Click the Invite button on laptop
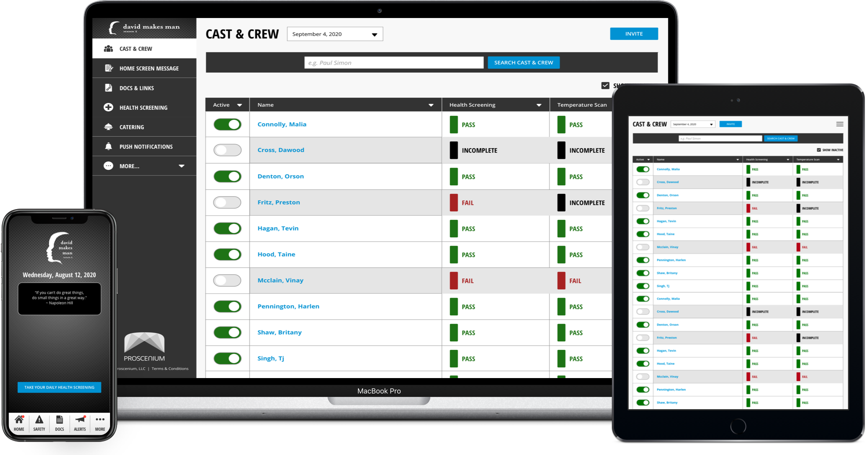Screen dimensions: 868x455 634,34
